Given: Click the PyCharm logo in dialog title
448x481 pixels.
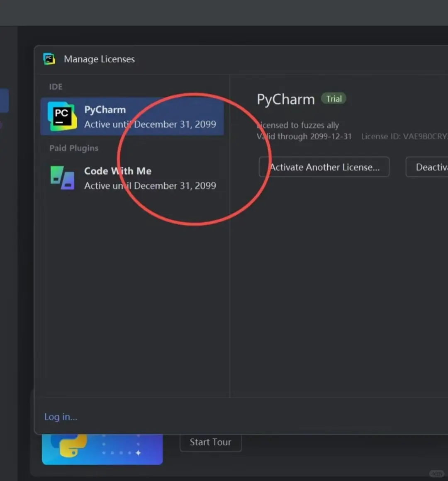Looking at the screenshot, I should pos(49,58).
